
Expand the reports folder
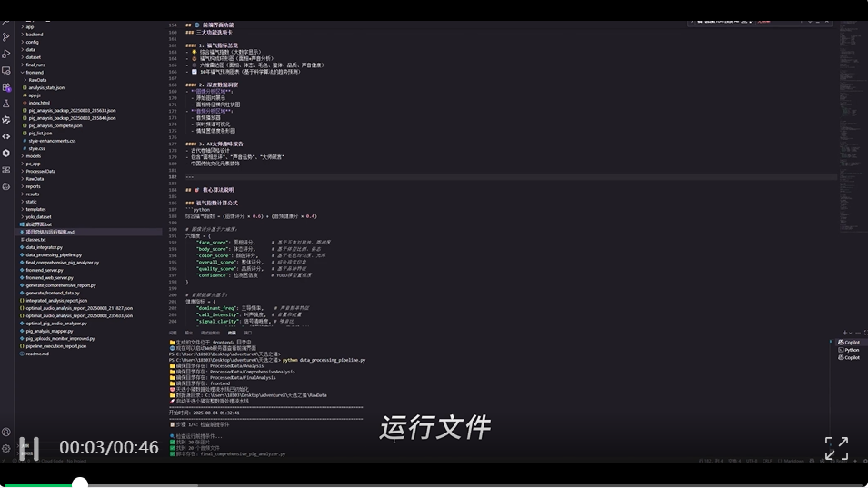(33, 186)
